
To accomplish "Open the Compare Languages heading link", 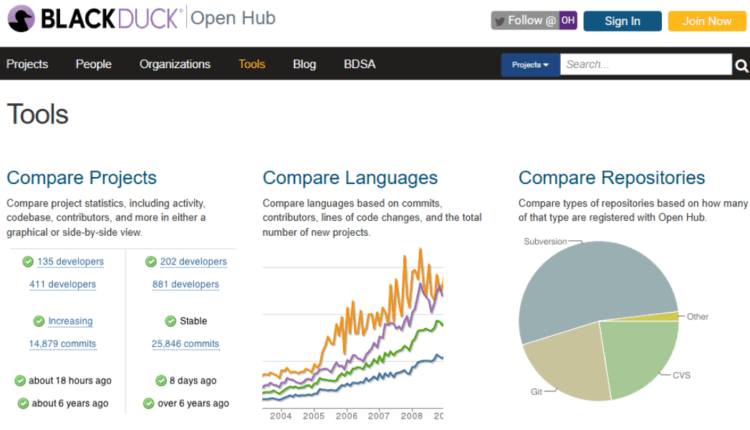I will 350,177.
